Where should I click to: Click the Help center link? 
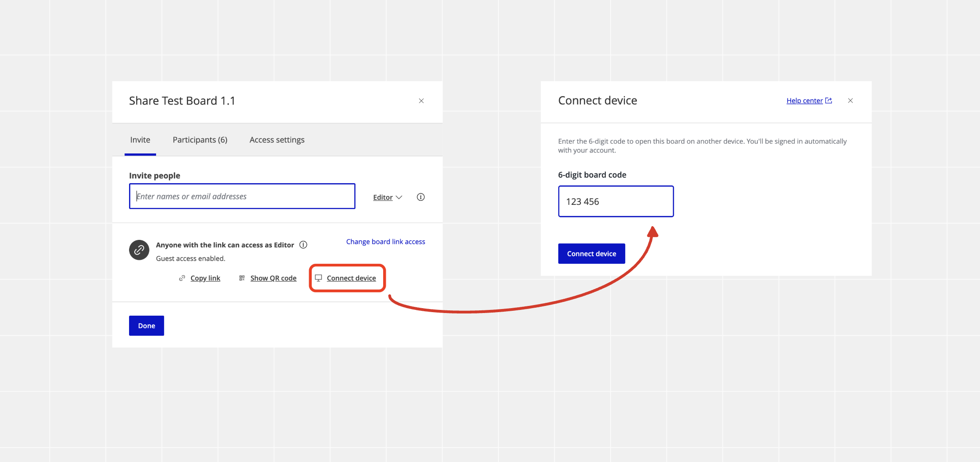[804, 101]
